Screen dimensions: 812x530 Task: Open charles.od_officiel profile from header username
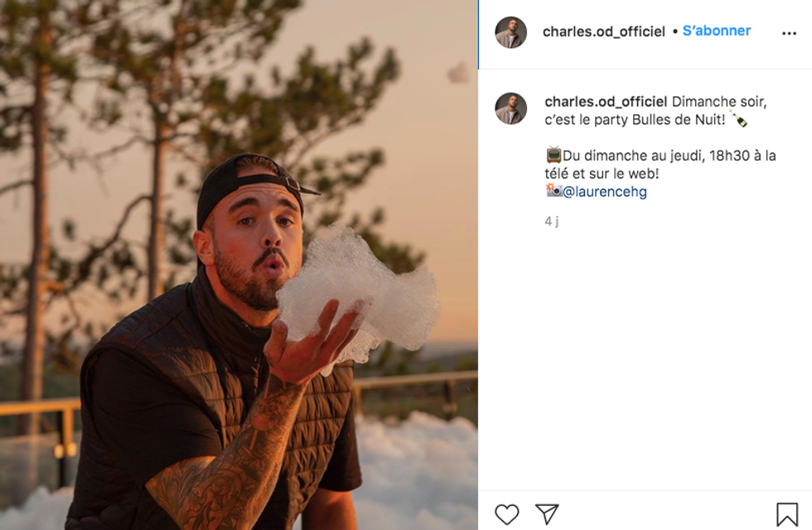pos(603,31)
